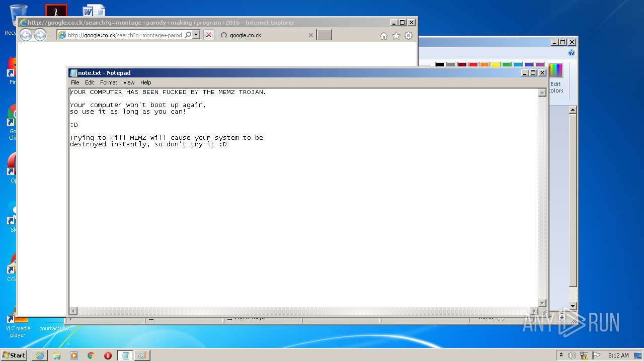Launch Opera from the taskbar
The image size is (644, 362).
tap(108, 355)
